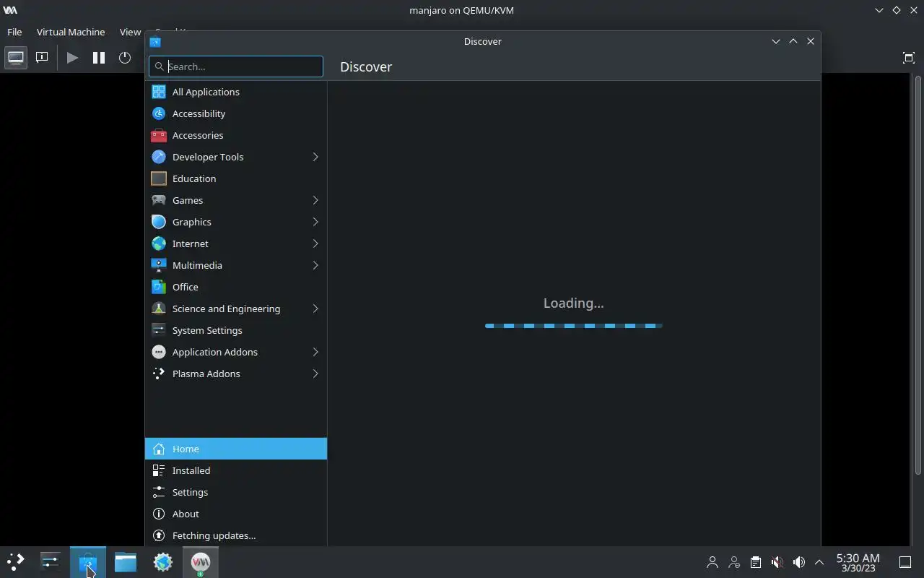Open the All Applications category
This screenshot has width=924, height=578.
pyautogui.click(x=236, y=92)
